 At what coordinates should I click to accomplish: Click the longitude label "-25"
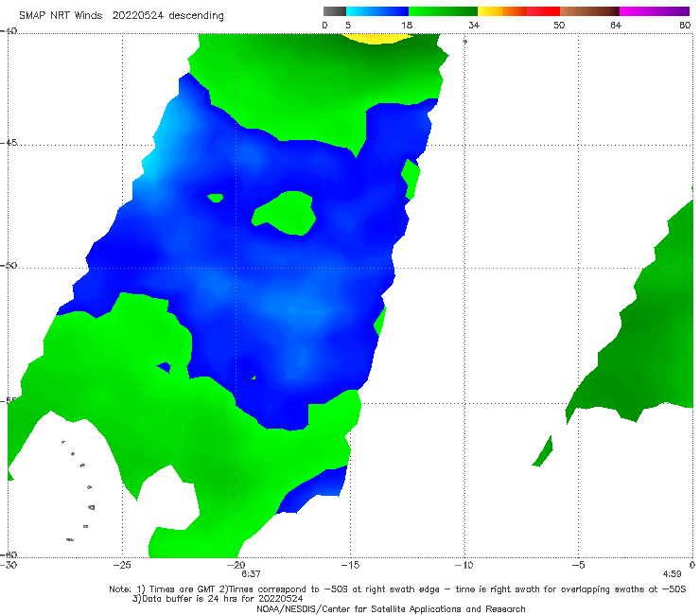pyautogui.click(x=122, y=565)
